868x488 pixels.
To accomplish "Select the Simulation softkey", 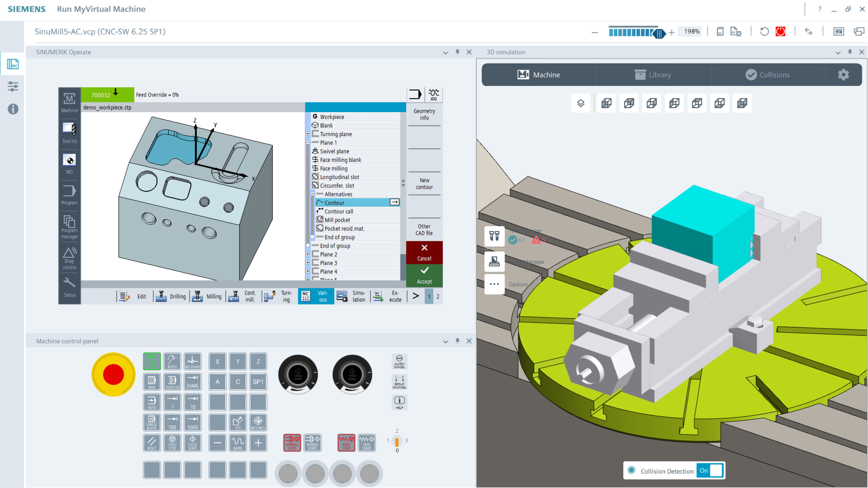I will pyautogui.click(x=352, y=296).
